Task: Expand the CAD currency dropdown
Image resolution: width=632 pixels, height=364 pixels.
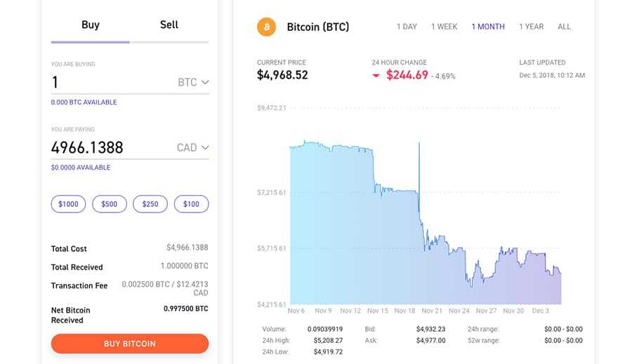Action: tap(193, 147)
